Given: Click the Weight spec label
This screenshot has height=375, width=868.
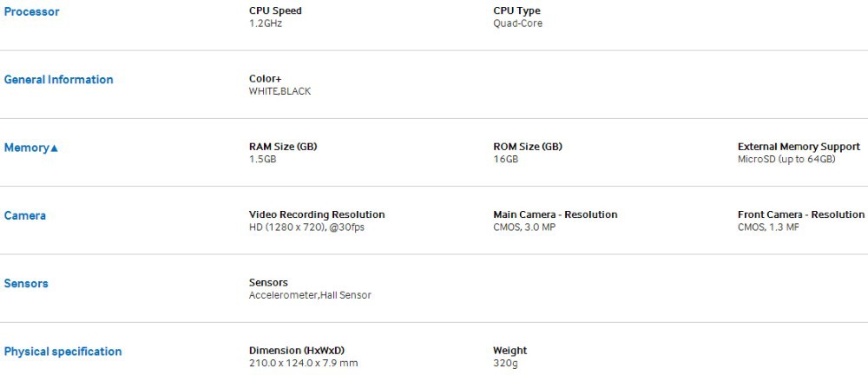Looking at the screenshot, I should pyautogui.click(x=510, y=351).
